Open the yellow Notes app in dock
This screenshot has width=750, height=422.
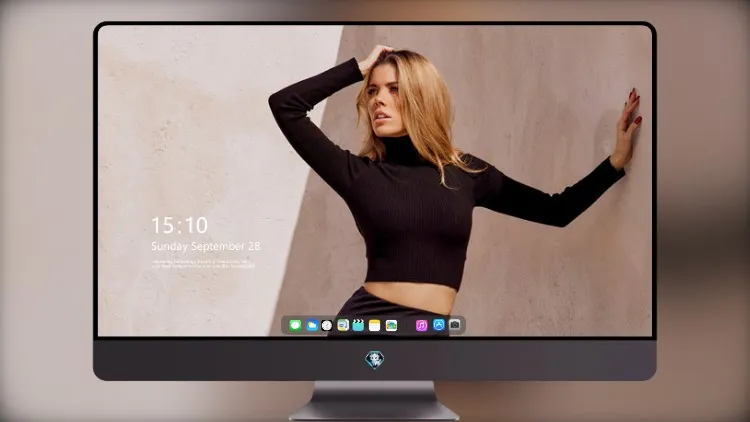375,325
